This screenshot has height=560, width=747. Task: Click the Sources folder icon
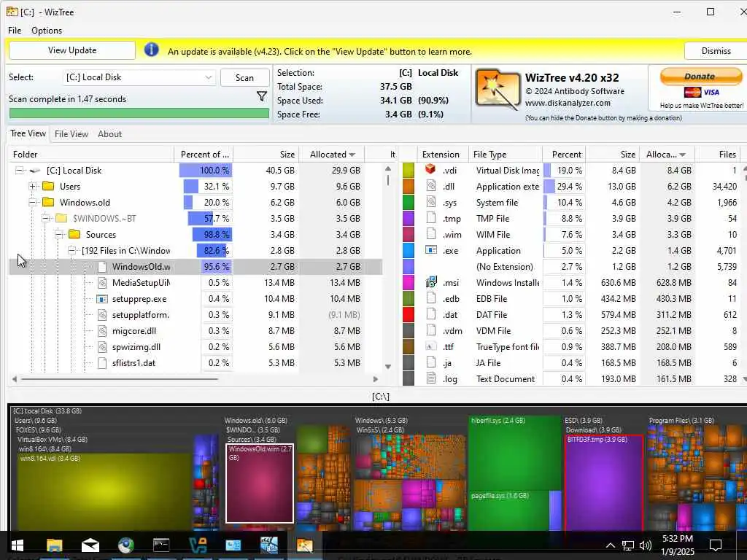tap(74, 234)
